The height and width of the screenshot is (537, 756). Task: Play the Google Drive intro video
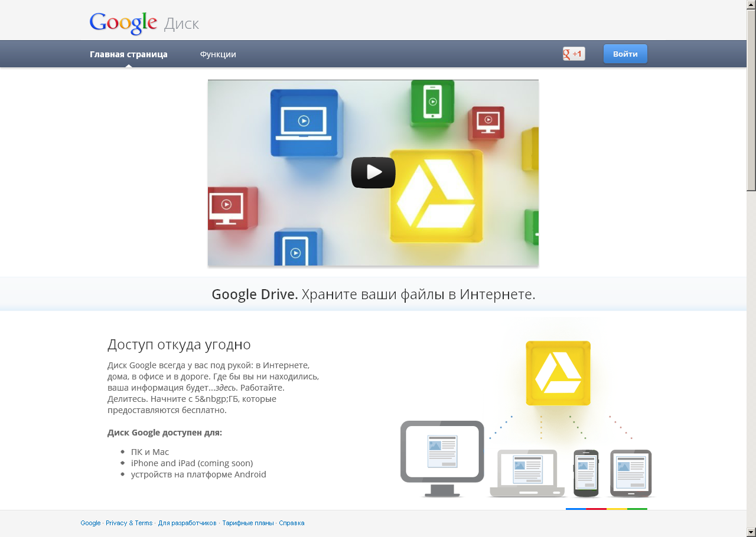click(373, 172)
